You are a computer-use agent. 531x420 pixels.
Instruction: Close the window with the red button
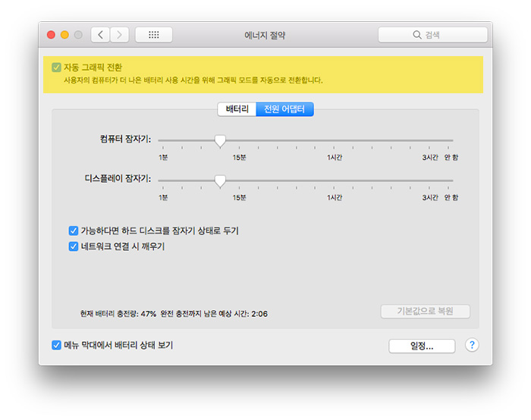coord(51,35)
